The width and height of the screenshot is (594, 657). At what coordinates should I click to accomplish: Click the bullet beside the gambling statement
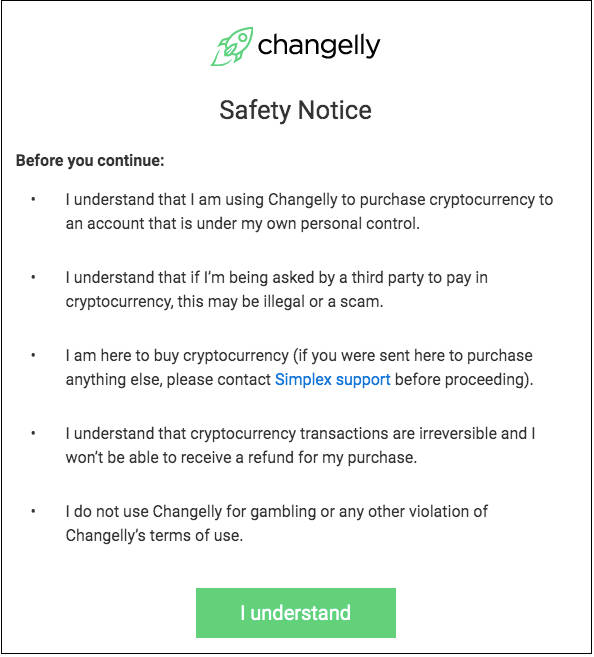coord(33,511)
